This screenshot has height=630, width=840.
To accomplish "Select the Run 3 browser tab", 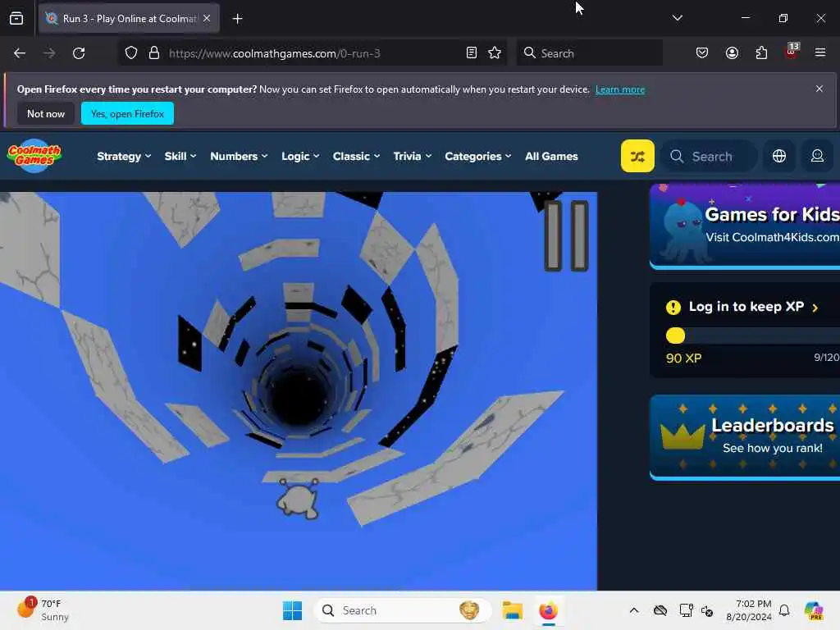I will click(129, 19).
